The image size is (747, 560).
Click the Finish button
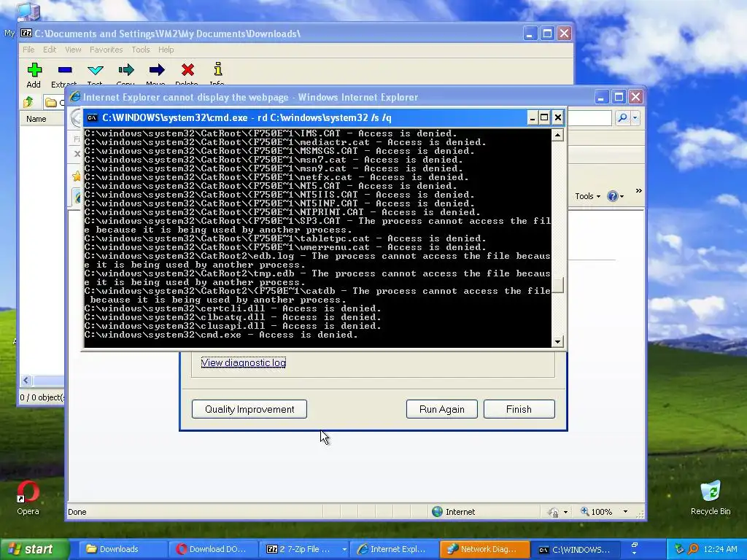pos(519,409)
